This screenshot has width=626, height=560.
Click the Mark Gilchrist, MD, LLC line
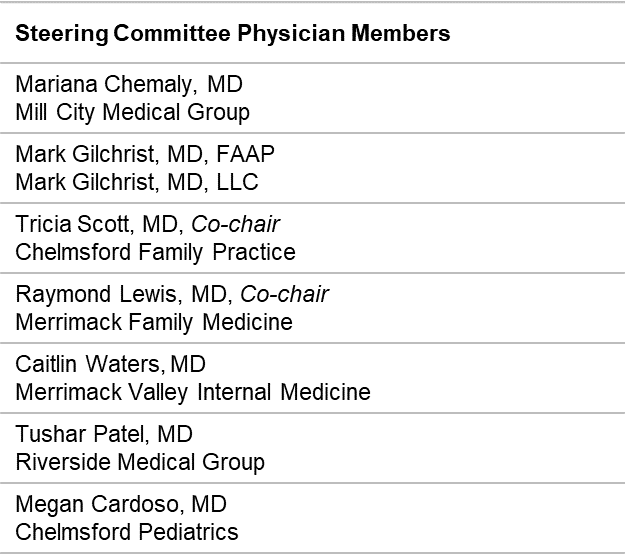click(137, 182)
